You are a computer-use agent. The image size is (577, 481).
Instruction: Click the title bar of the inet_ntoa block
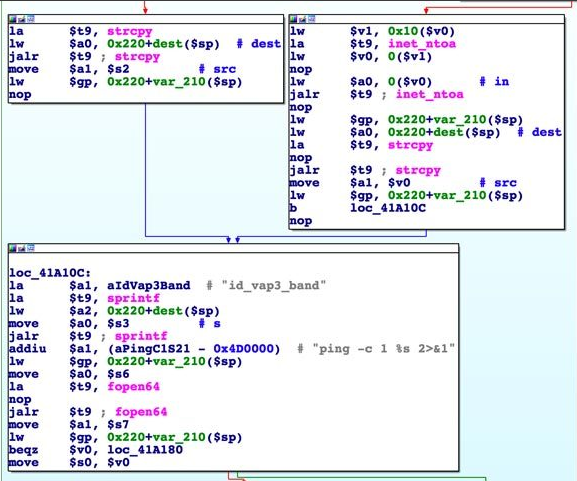point(426,19)
